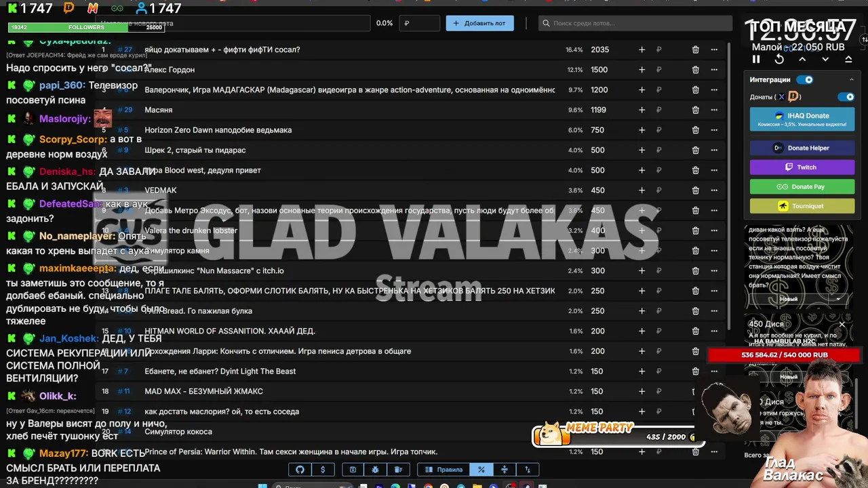Reset the auction timer

pos(779,60)
